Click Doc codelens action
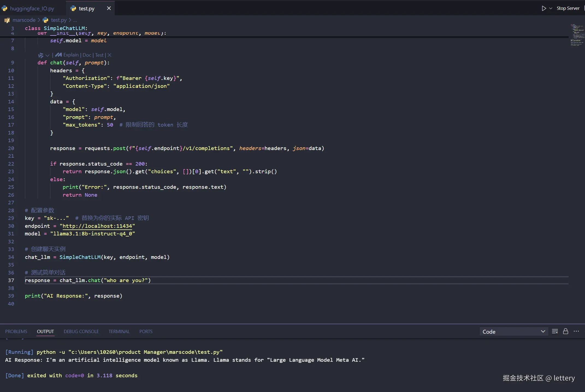This screenshot has width=585, height=392. point(87,55)
